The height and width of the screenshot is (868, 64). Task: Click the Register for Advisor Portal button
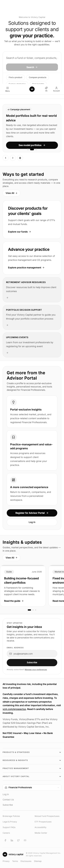32,513
